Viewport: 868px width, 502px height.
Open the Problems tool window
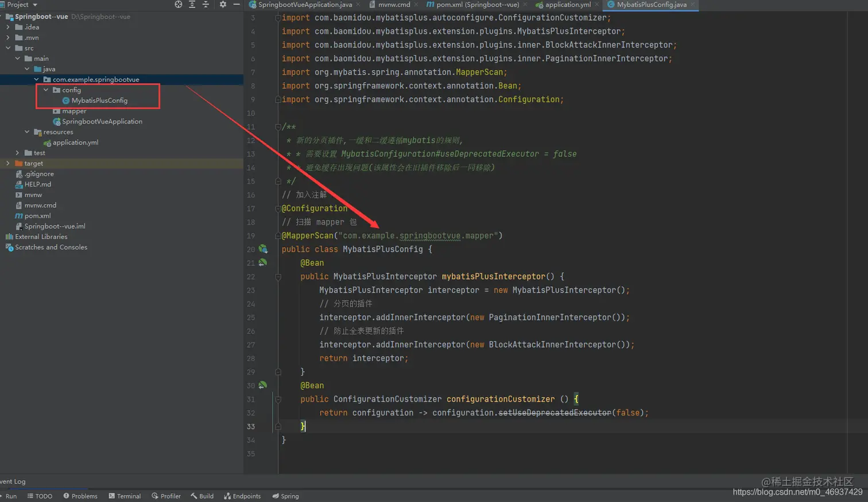click(x=80, y=496)
